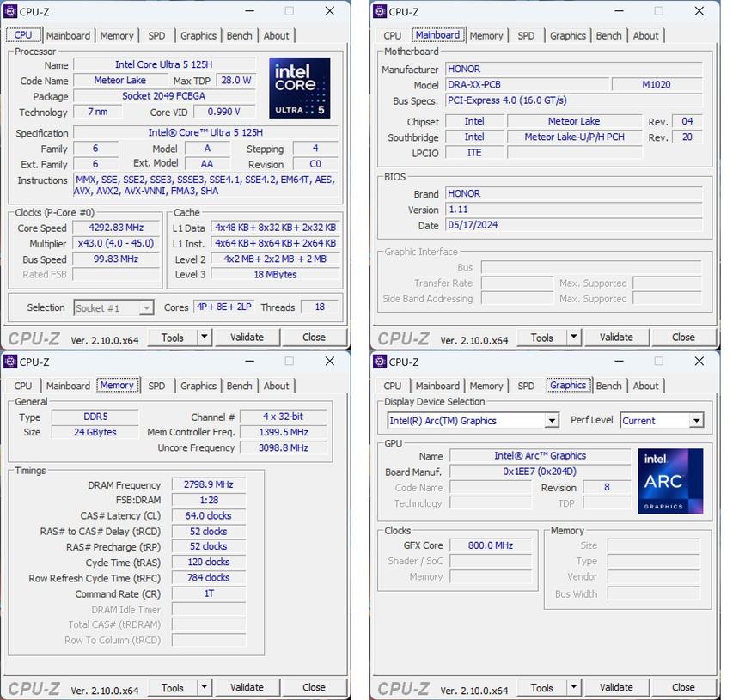Image resolution: width=739 pixels, height=700 pixels.
Task: Click the Memory window's title bar icon
Action: 9,362
